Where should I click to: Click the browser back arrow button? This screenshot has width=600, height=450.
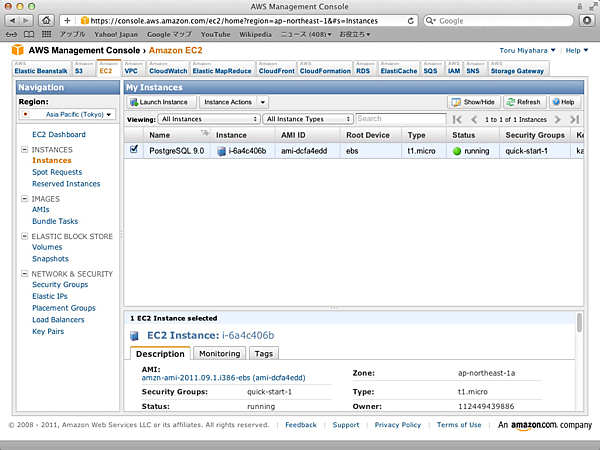[15, 20]
